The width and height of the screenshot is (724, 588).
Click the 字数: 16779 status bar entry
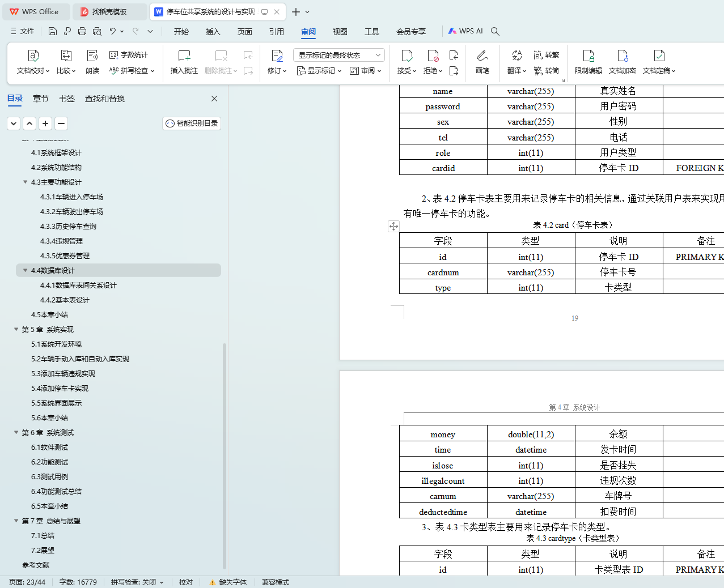(x=78, y=582)
